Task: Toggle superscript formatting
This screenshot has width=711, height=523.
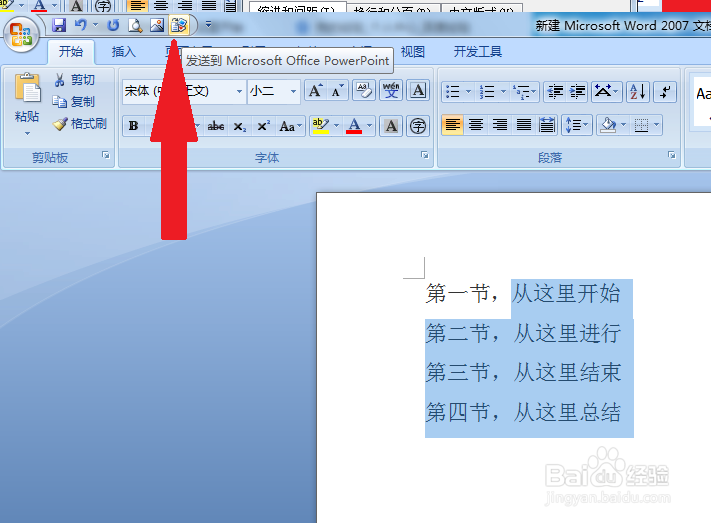Action: click(263, 126)
